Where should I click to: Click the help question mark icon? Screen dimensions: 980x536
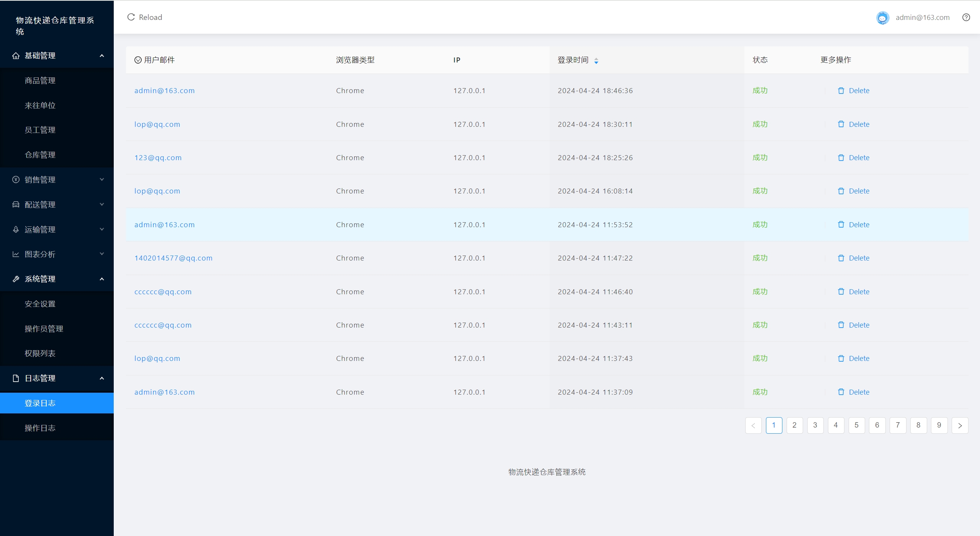coord(966,17)
